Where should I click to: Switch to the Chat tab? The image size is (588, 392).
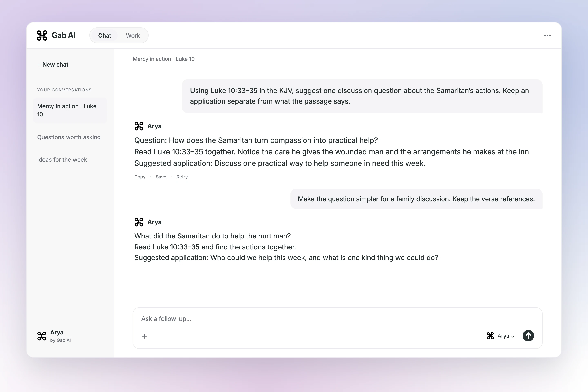[105, 36]
